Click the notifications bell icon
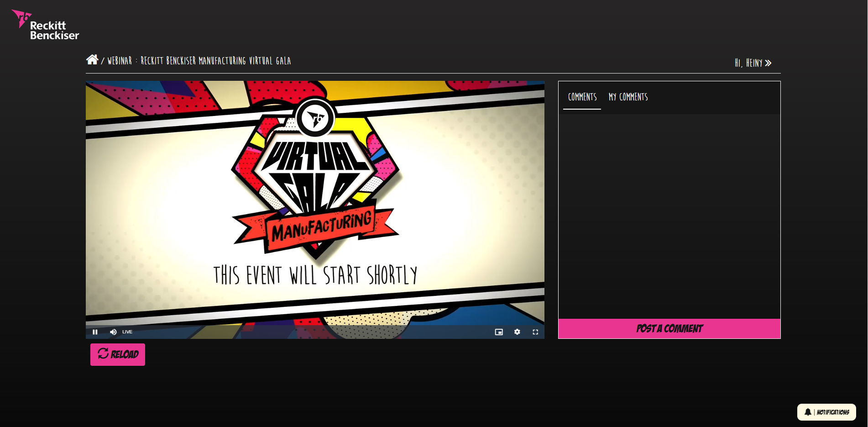The height and width of the screenshot is (427, 868). 808,412
